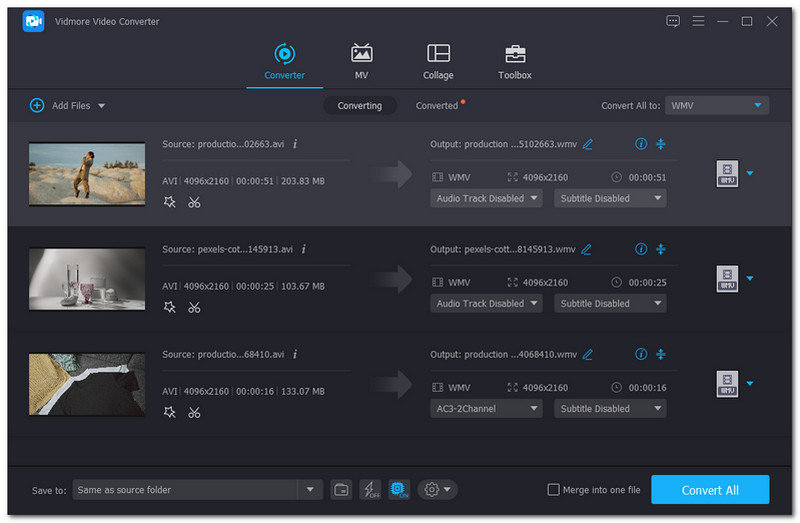Image resolution: width=800 pixels, height=523 pixels.
Task: Open the star edit effects icon for second video
Action: [x=169, y=307]
